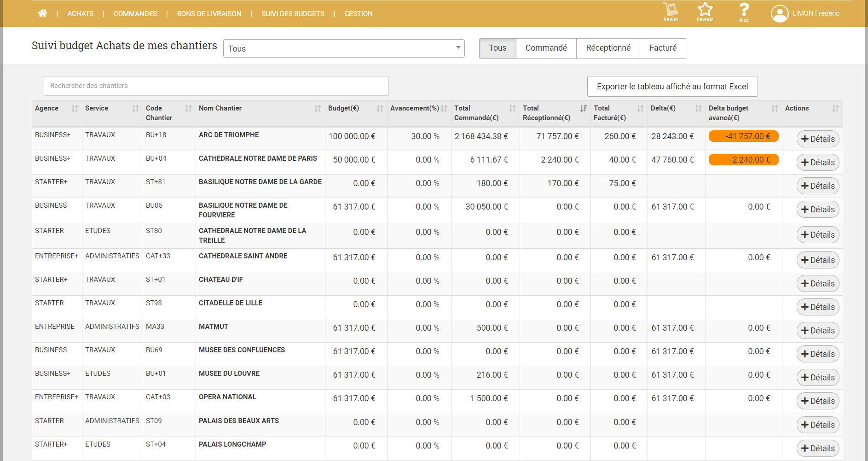Image resolution: width=868 pixels, height=461 pixels.
Task: Sort by Delta(€) column arrows
Action: pos(698,108)
